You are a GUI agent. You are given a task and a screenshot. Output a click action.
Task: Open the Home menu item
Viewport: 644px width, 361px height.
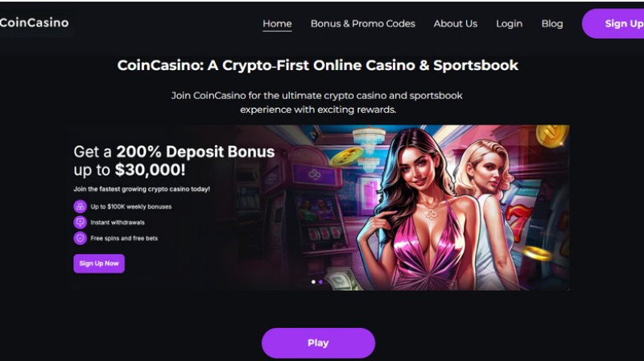(x=277, y=24)
